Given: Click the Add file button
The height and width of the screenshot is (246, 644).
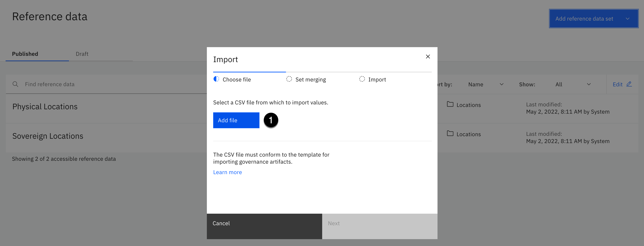Looking at the screenshot, I should pos(236,120).
